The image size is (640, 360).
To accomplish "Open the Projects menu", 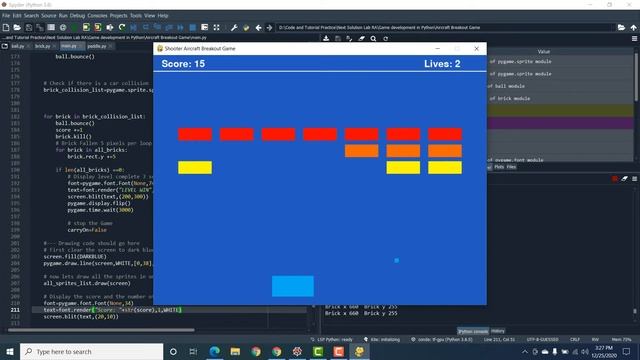I will point(118,16).
